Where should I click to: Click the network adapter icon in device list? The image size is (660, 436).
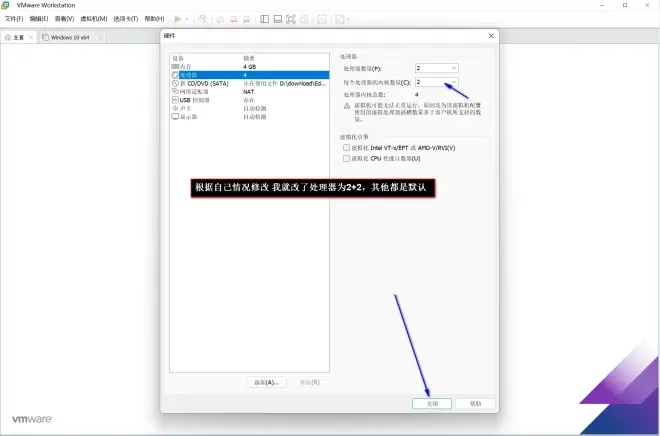click(x=175, y=91)
